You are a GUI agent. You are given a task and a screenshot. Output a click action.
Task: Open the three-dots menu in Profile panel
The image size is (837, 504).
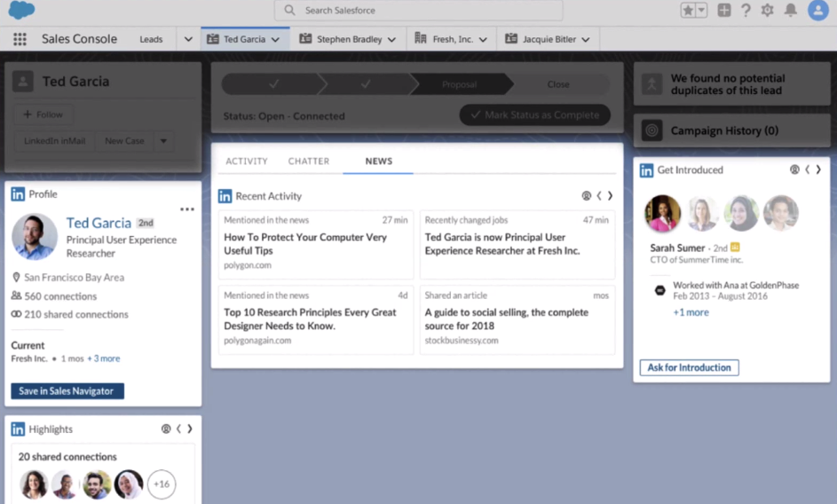187,209
